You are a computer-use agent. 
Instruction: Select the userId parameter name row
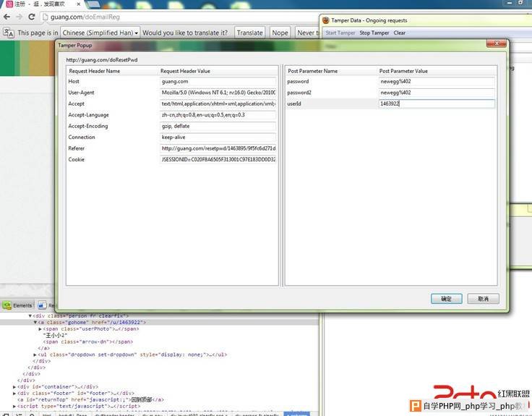[332, 103]
